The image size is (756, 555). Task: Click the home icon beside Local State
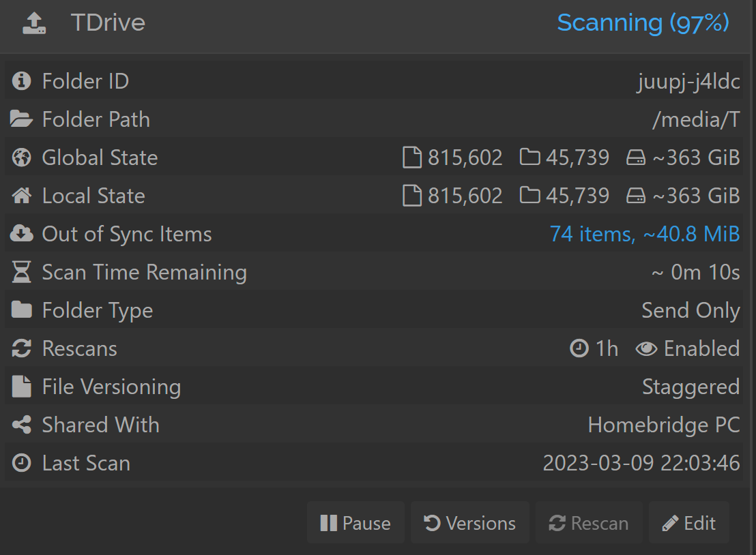[x=21, y=196]
